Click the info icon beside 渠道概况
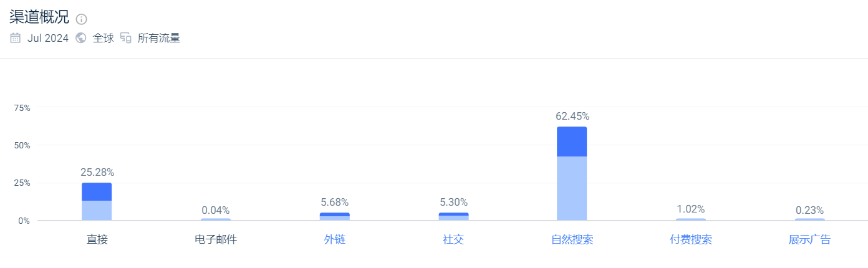This screenshot has height=268, width=868. (x=82, y=19)
